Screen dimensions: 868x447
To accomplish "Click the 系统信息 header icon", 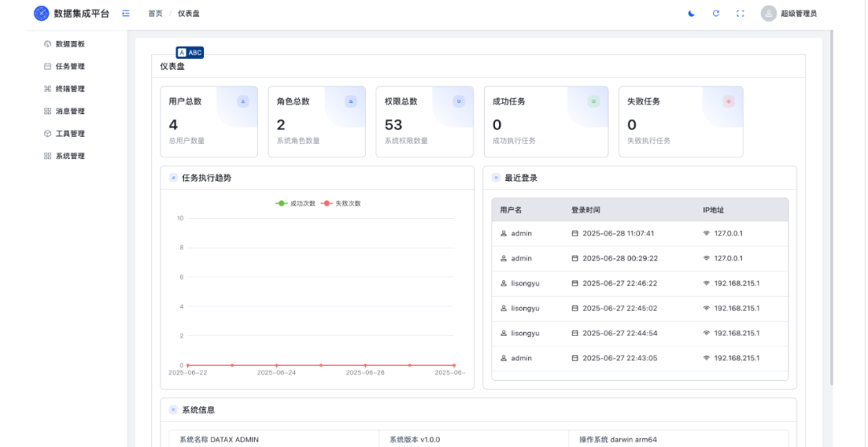I will click(x=174, y=411).
